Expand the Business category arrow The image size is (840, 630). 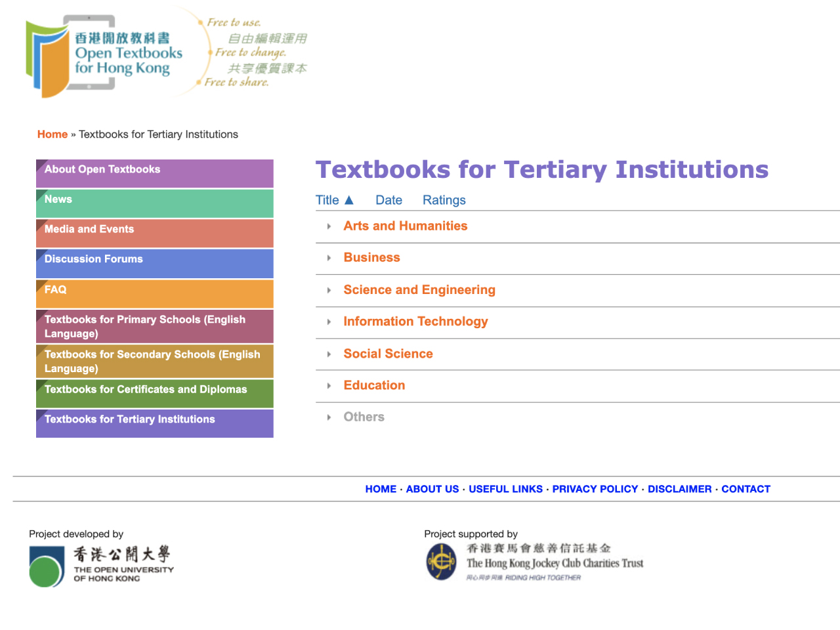[329, 258]
